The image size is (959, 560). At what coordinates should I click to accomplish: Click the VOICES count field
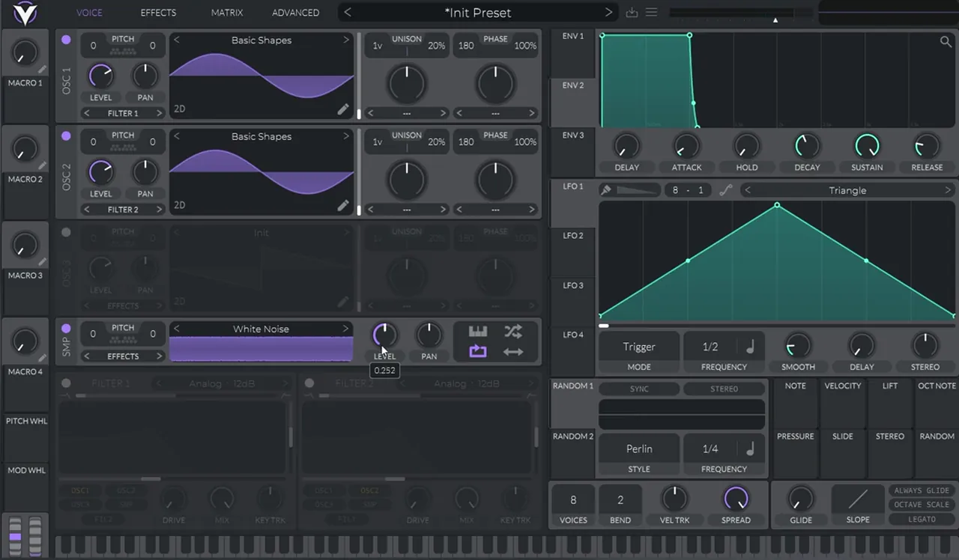coord(573,500)
